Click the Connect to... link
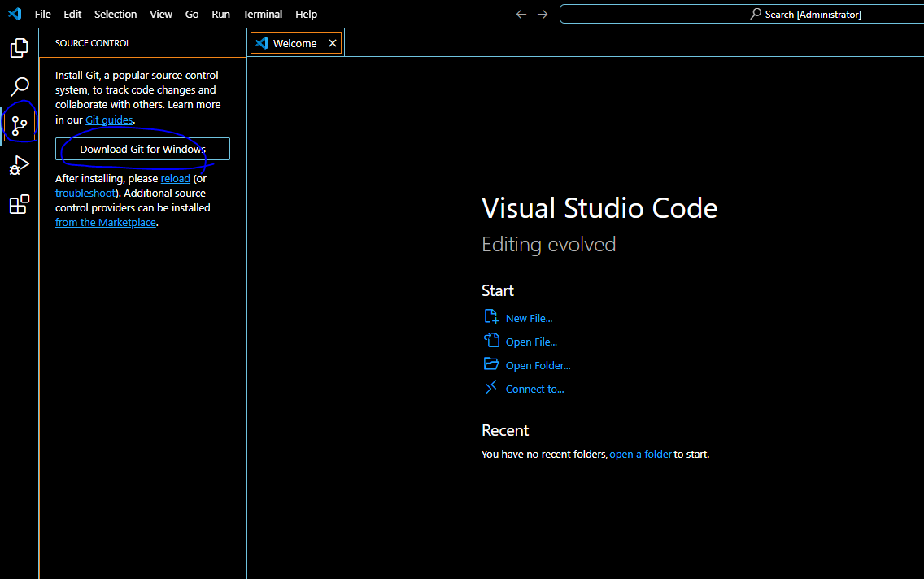The height and width of the screenshot is (579, 924). click(x=535, y=389)
